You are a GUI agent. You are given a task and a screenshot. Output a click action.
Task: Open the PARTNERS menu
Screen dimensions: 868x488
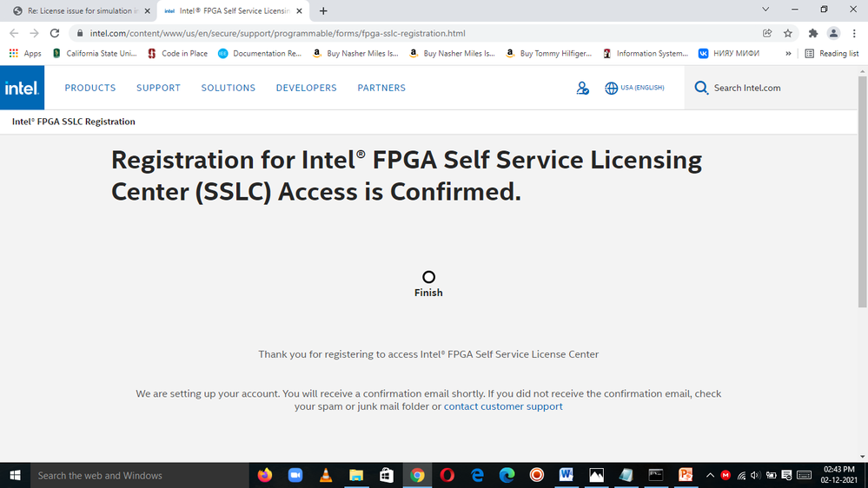381,88
